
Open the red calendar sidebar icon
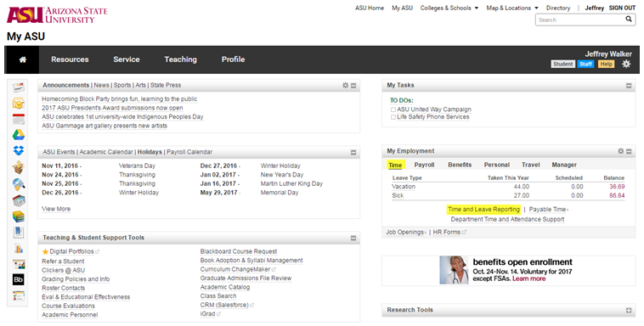tap(18, 119)
